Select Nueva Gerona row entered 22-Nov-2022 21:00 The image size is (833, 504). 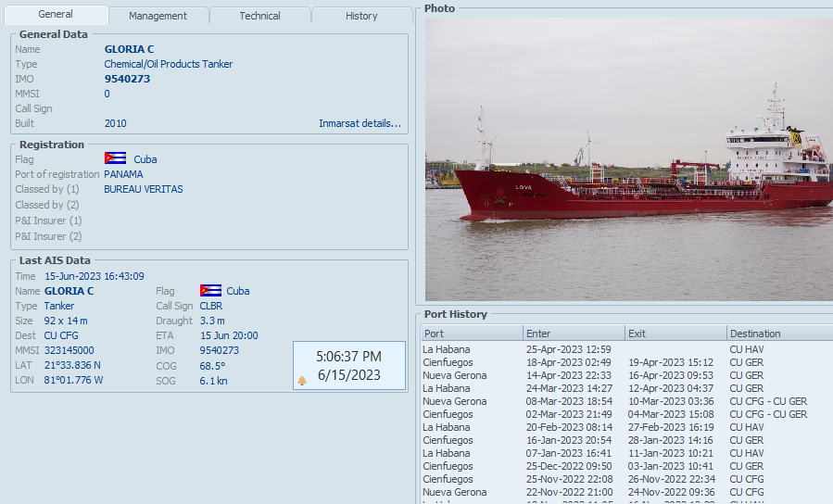tap(627, 492)
